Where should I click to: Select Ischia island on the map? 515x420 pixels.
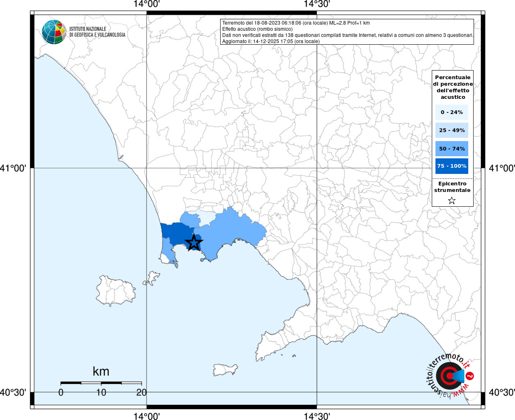point(116,290)
